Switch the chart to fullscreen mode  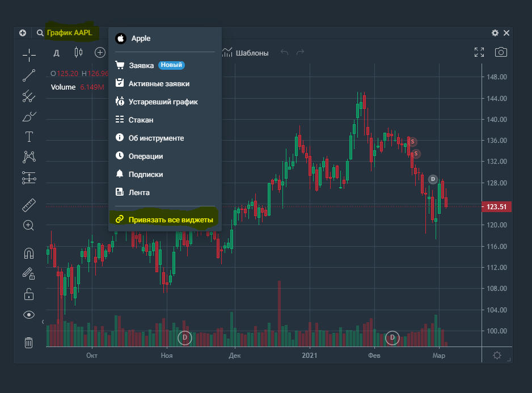tap(479, 52)
